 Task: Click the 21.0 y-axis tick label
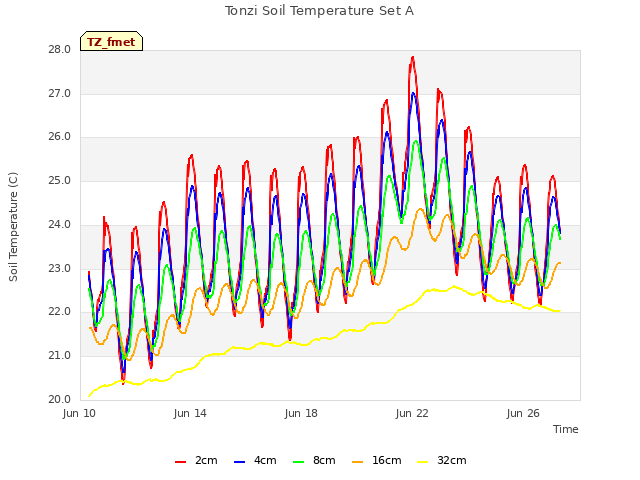tap(60, 356)
